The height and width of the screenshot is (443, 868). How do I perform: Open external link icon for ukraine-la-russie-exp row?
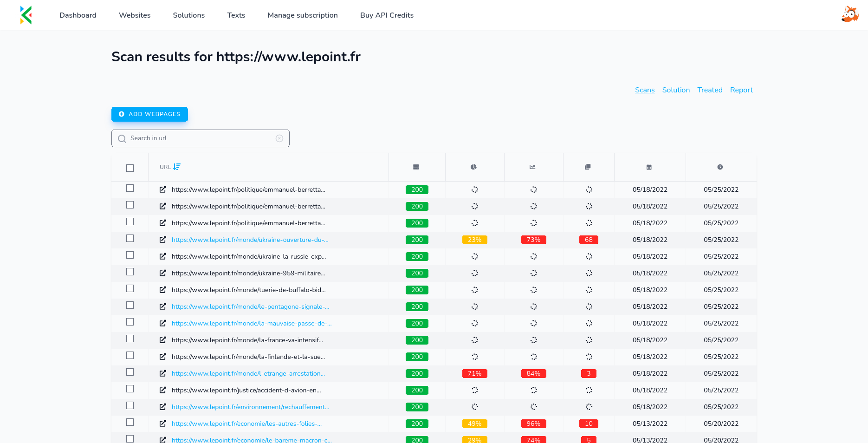click(163, 256)
